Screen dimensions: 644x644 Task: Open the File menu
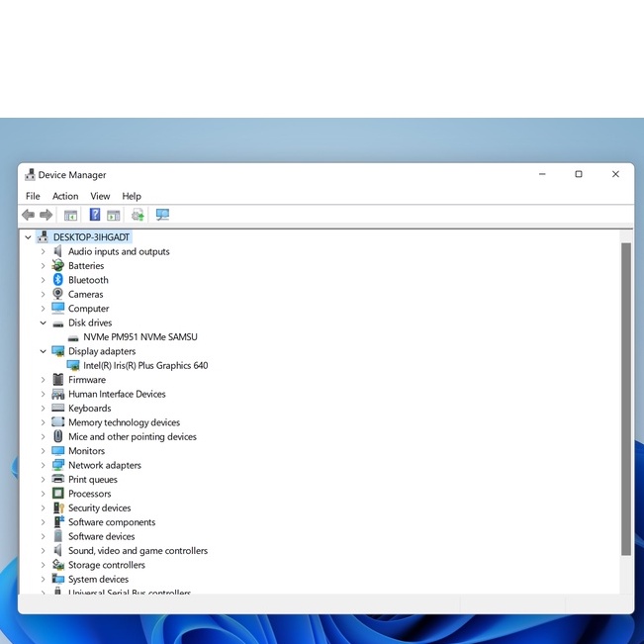tap(33, 196)
